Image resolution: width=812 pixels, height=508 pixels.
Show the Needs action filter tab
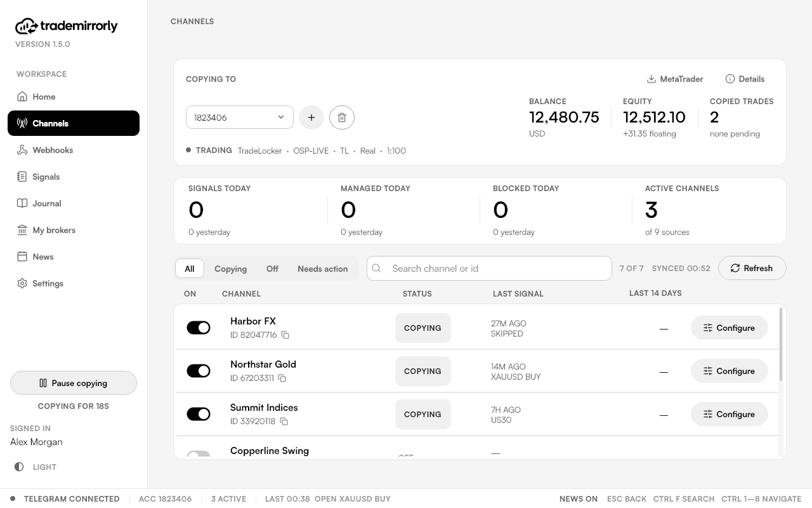[x=323, y=269]
